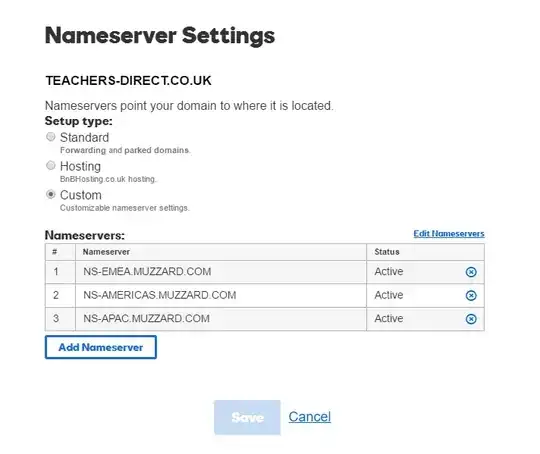This screenshot has height=454, width=540.
Task: Click 'BnBHosting.co.uk hosting' description
Action: (x=108, y=179)
